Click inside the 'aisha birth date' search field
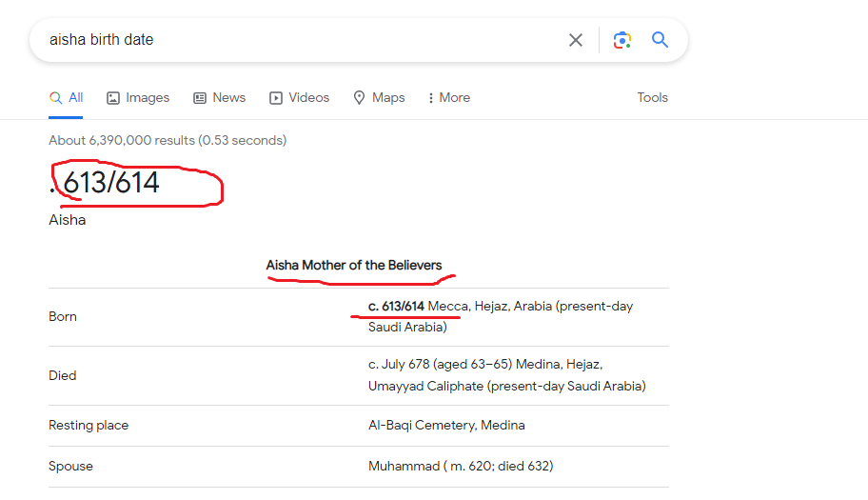Viewport: 868px width, 500px height. [x=286, y=40]
